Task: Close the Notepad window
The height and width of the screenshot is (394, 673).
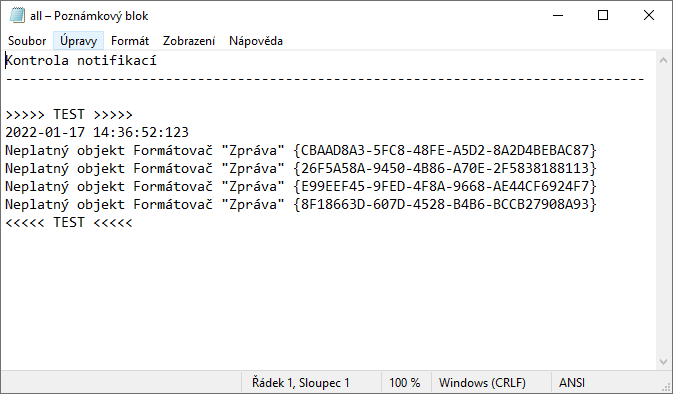Action: 649,15
